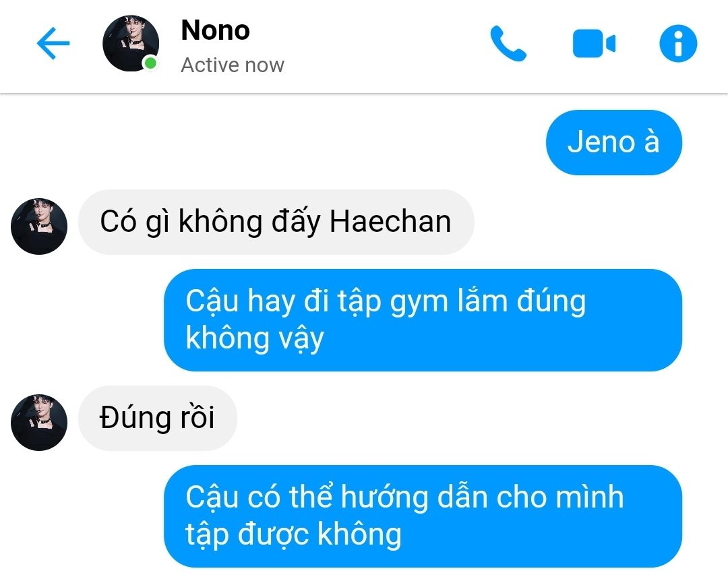Select 'Cậu có thể hướng dẫn' message

(x=423, y=516)
